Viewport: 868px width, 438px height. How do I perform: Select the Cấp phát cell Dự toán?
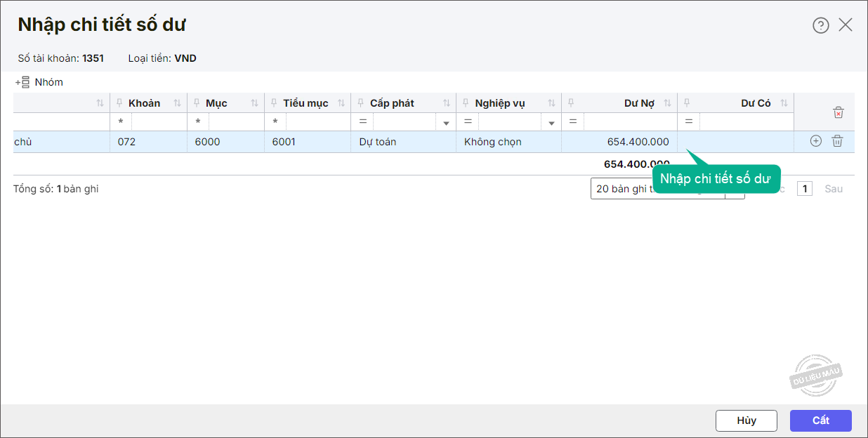click(404, 142)
